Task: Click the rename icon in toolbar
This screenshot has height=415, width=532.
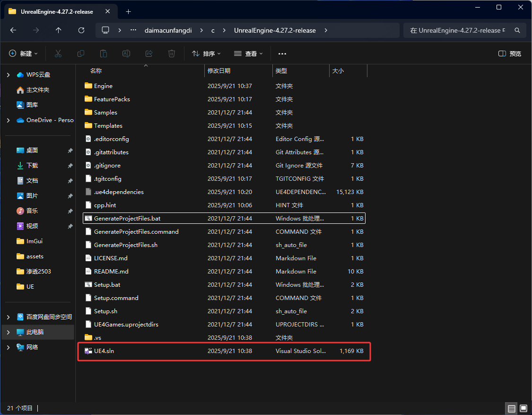Action: [x=126, y=53]
